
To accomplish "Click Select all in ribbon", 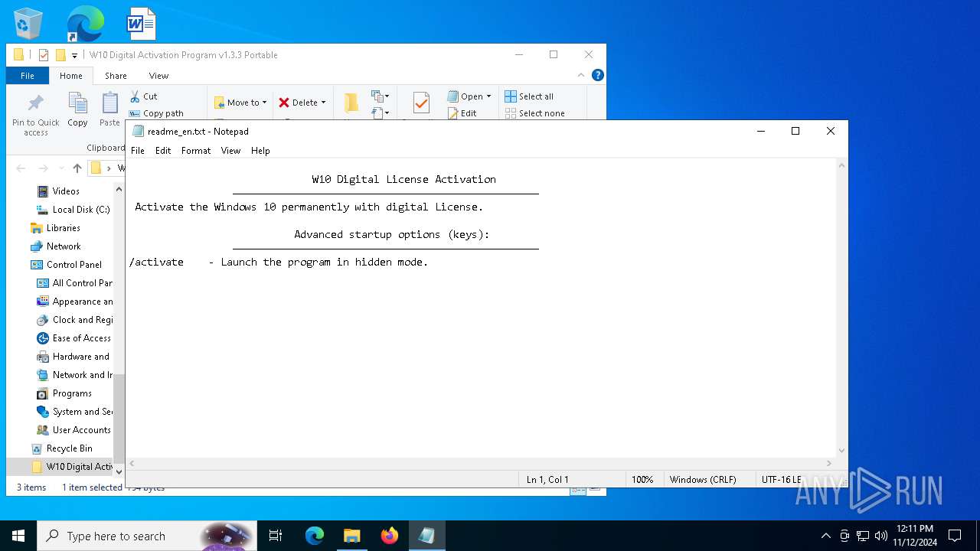I will click(x=529, y=96).
